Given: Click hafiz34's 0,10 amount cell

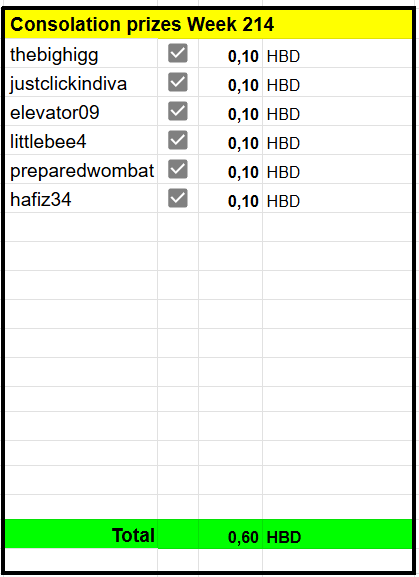Looking at the screenshot, I should pyautogui.click(x=230, y=199).
